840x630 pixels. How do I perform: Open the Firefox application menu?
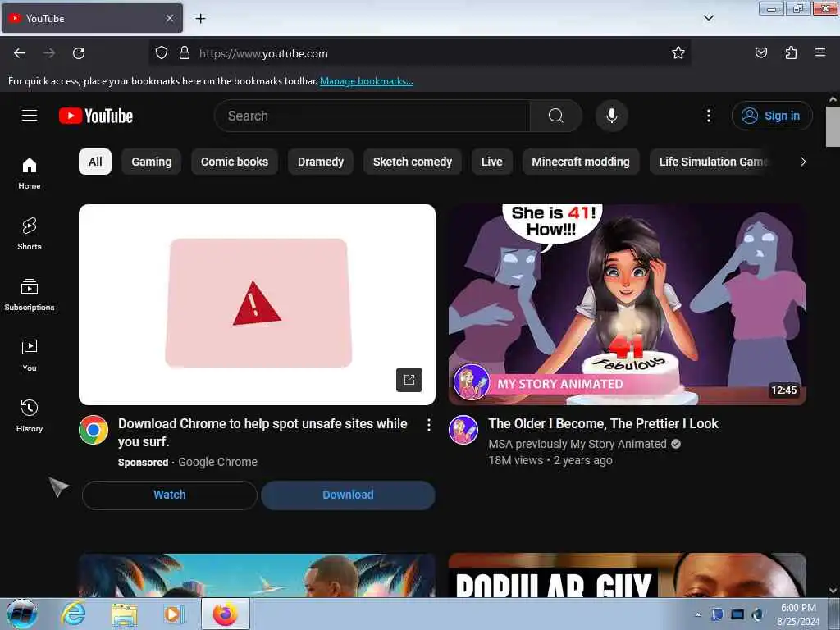tap(820, 53)
